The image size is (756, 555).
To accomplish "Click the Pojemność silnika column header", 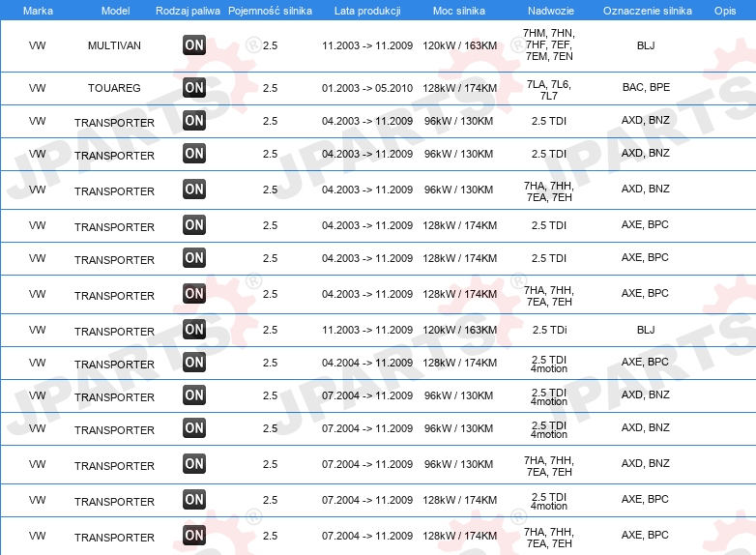I will pos(270,11).
